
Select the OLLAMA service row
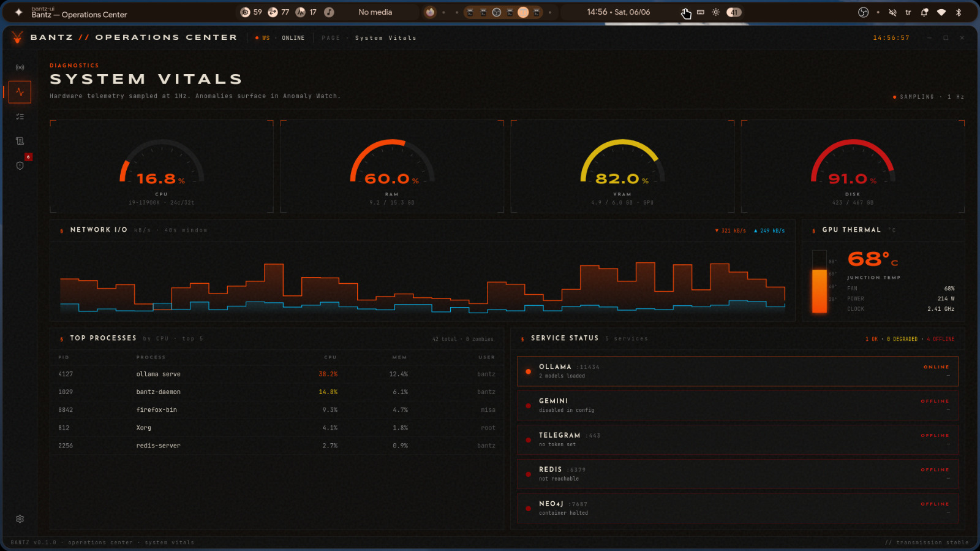pyautogui.click(x=737, y=371)
